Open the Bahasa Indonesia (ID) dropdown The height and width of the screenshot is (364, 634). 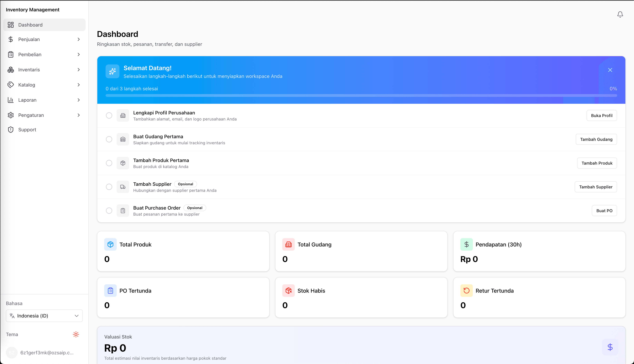point(44,316)
